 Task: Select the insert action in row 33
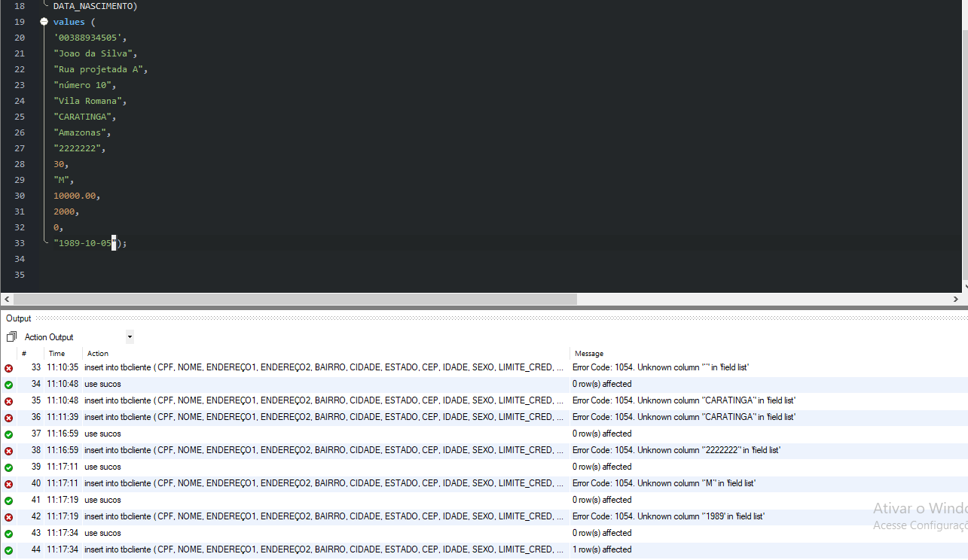324,367
